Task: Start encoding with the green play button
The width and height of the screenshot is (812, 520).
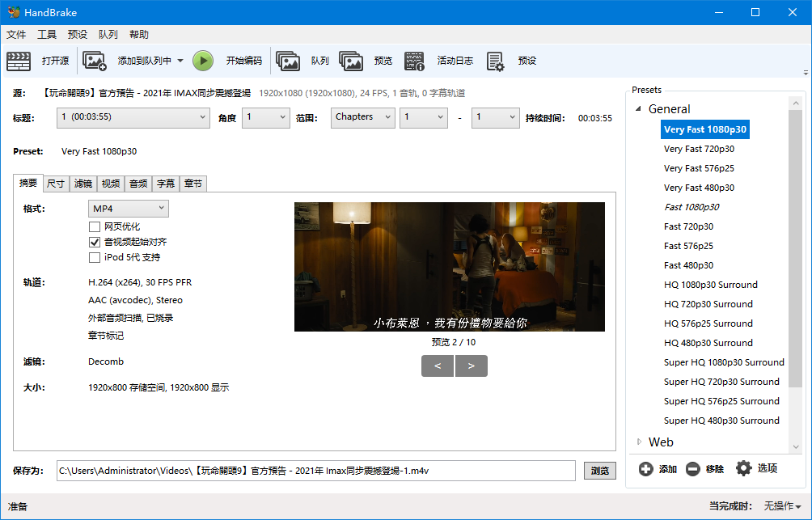Action: click(x=203, y=61)
